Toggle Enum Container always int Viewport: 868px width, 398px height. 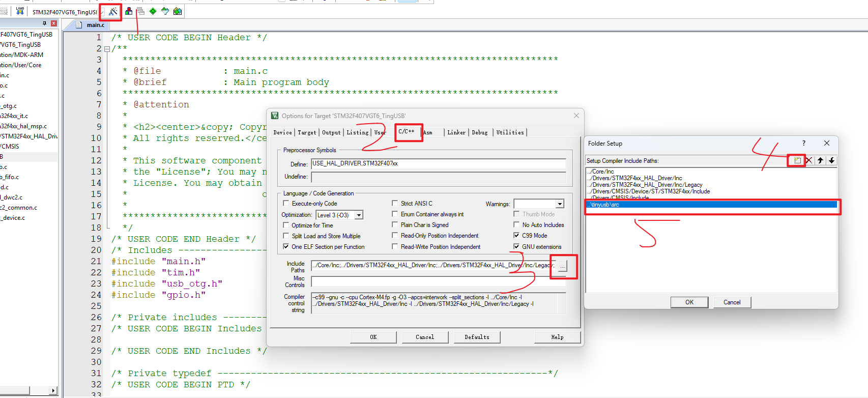[x=395, y=214]
